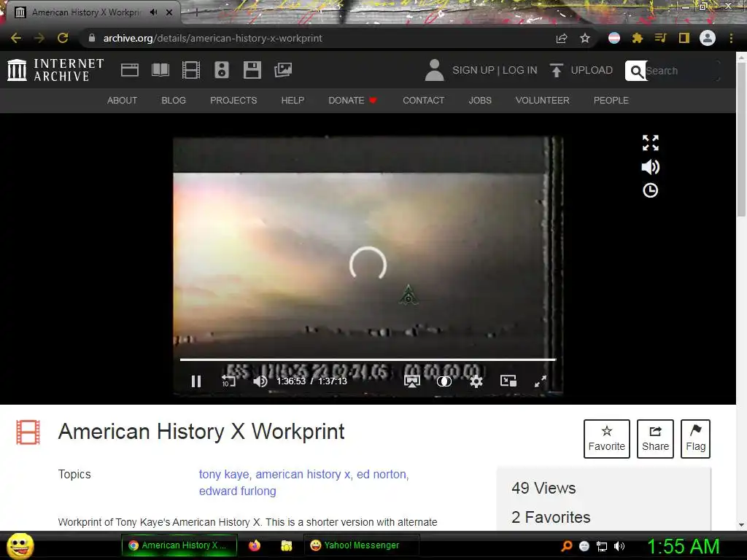Viewport: 747px width, 560px height.
Task: Click into the Search input field
Action: point(681,71)
